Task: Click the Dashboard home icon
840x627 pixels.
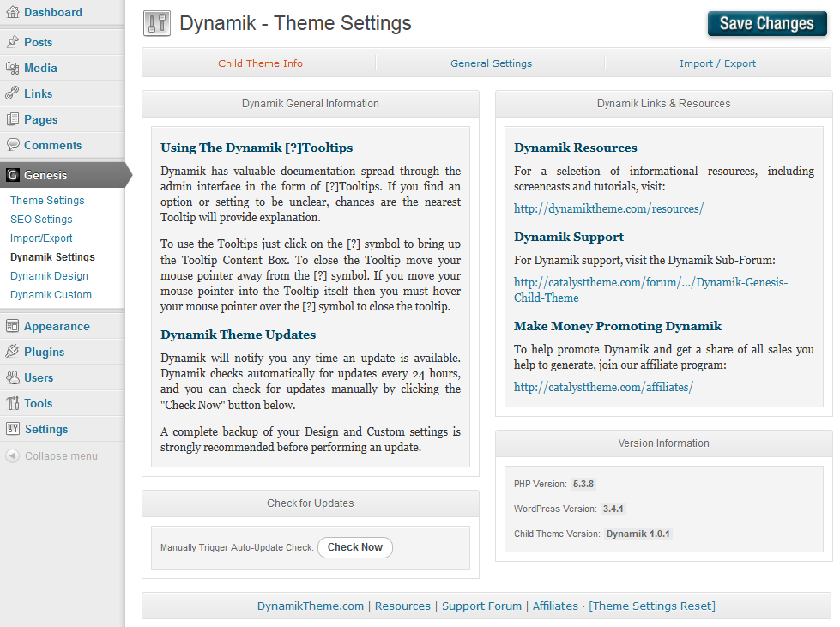Action: point(12,13)
